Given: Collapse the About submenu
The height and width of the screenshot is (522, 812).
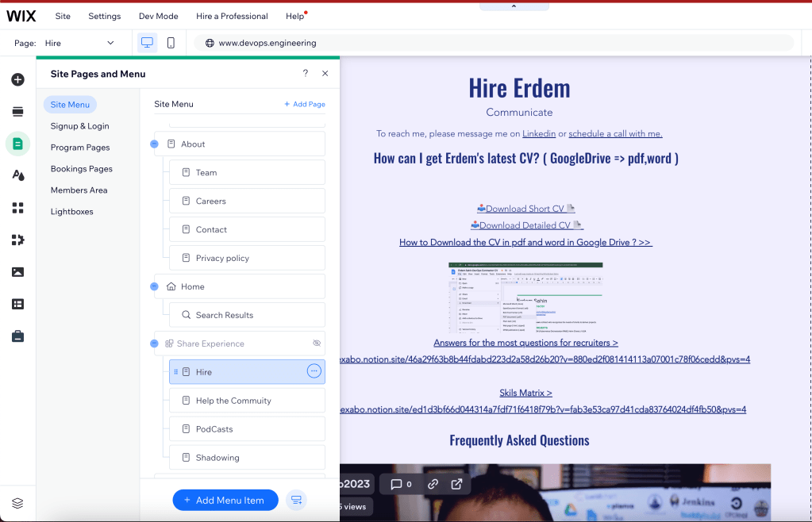Looking at the screenshot, I should pos(154,144).
